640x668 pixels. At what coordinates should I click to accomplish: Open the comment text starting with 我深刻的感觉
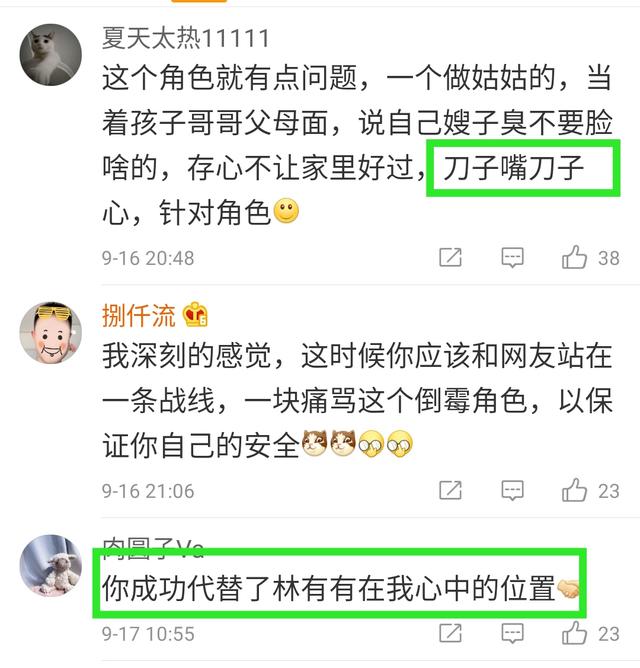357,400
